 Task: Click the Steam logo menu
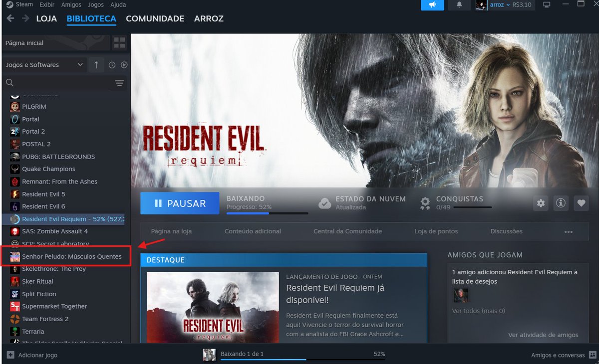pyautogui.click(x=10, y=4)
